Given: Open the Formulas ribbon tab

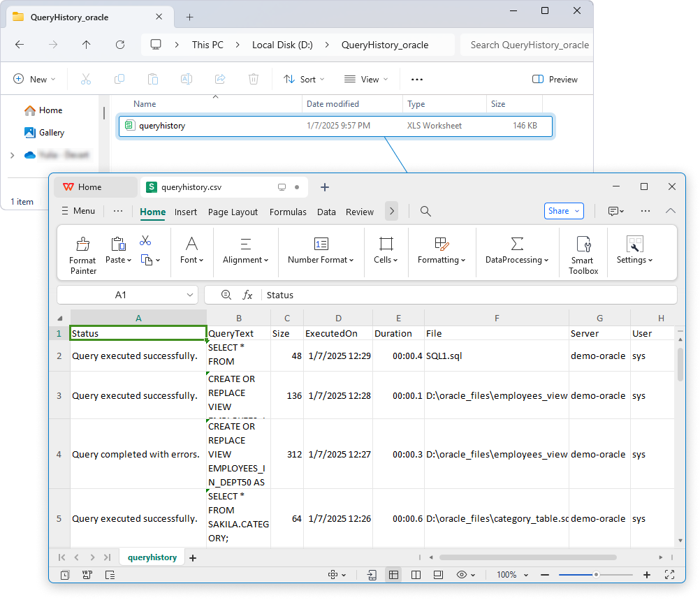Looking at the screenshot, I should (x=288, y=212).
